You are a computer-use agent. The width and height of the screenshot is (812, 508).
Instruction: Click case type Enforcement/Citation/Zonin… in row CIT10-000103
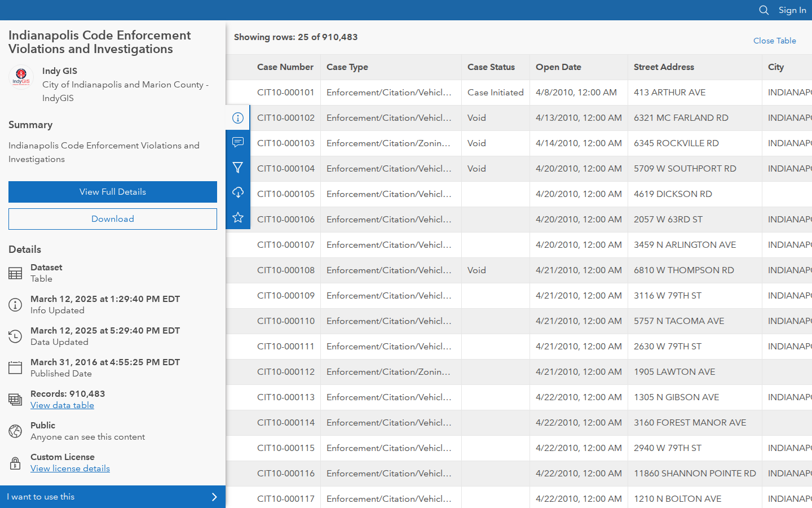389,143
